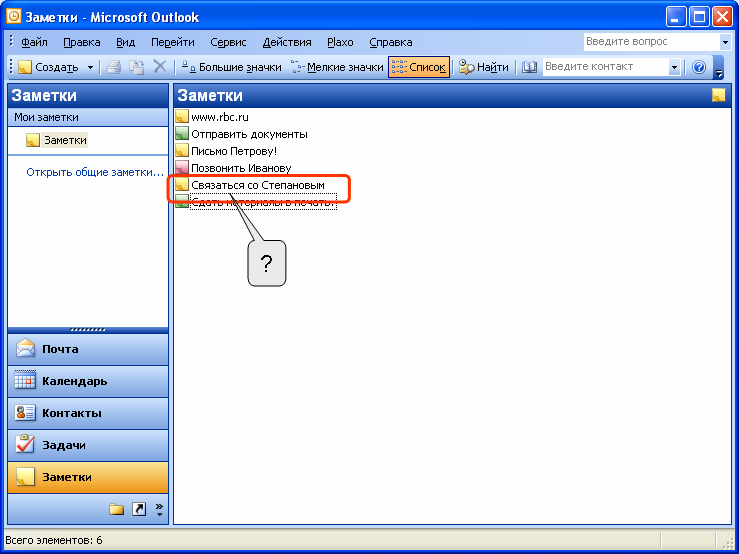
Task: Click the blue Help question icon
Action: [698, 67]
